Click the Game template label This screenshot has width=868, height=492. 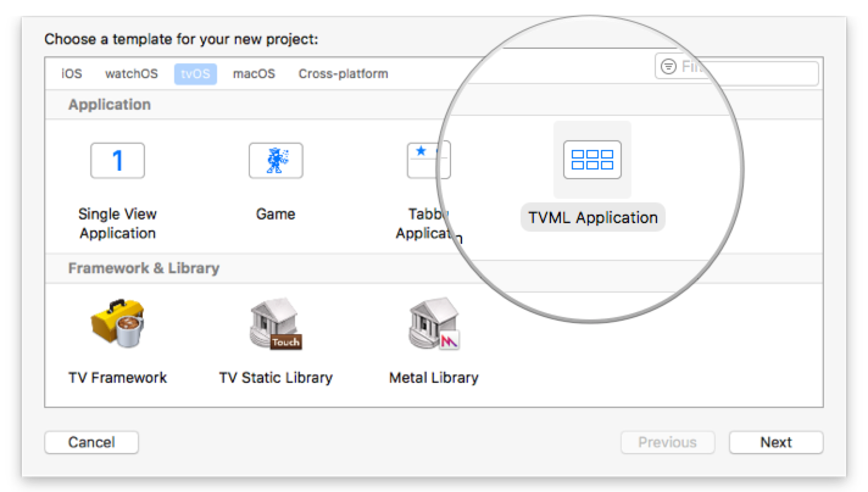(276, 214)
